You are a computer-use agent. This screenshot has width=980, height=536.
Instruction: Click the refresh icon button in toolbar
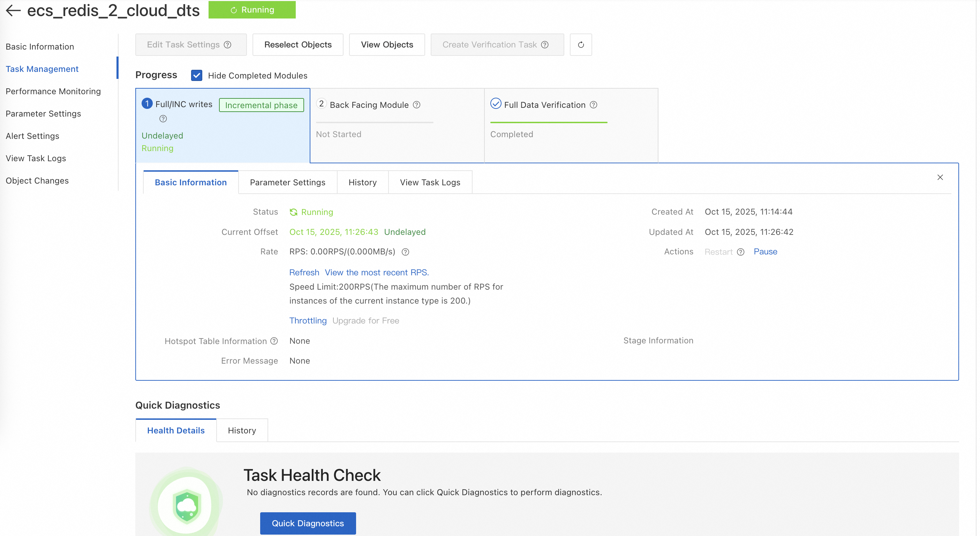tap(581, 45)
